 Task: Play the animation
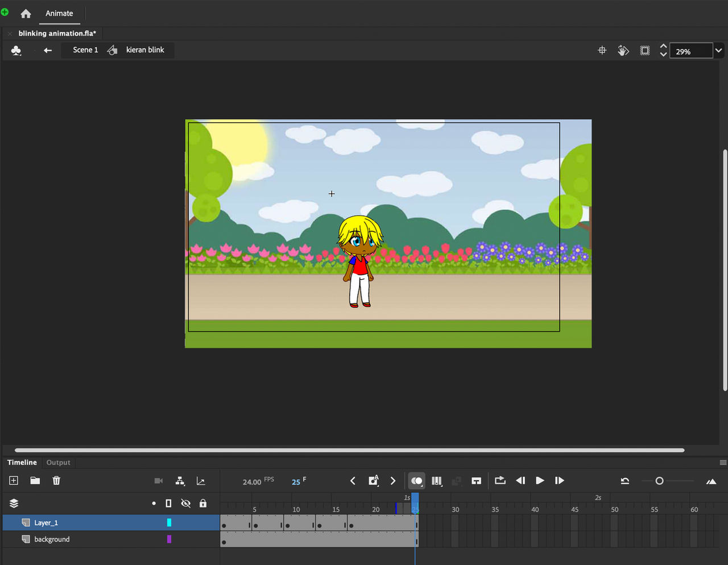(x=540, y=481)
